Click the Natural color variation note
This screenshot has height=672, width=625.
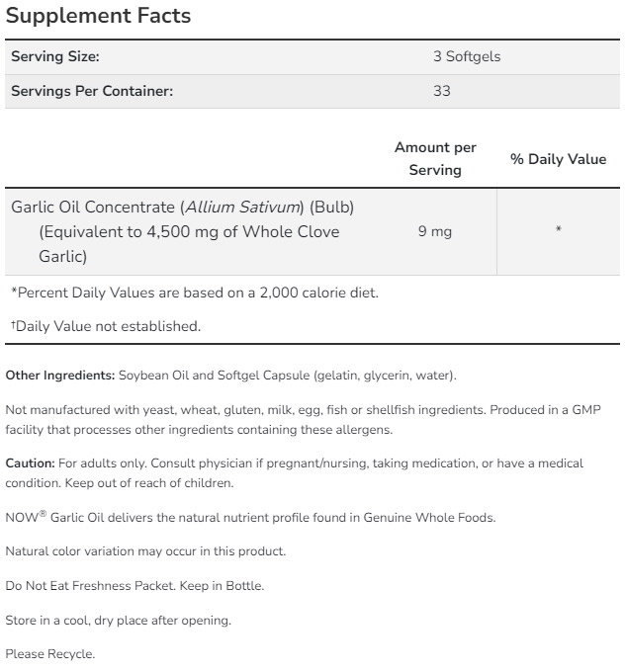(x=145, y=551)
